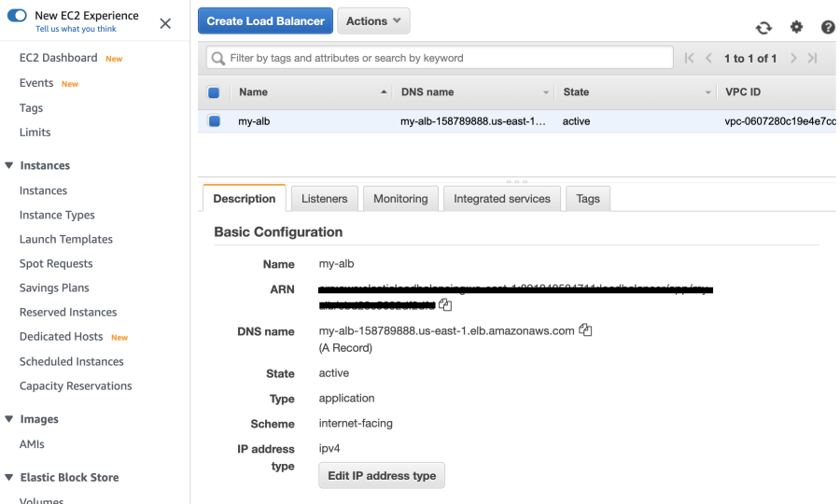Open Instances link under Instances section
This screenshot has height=504, width=840.
point(43,190)
